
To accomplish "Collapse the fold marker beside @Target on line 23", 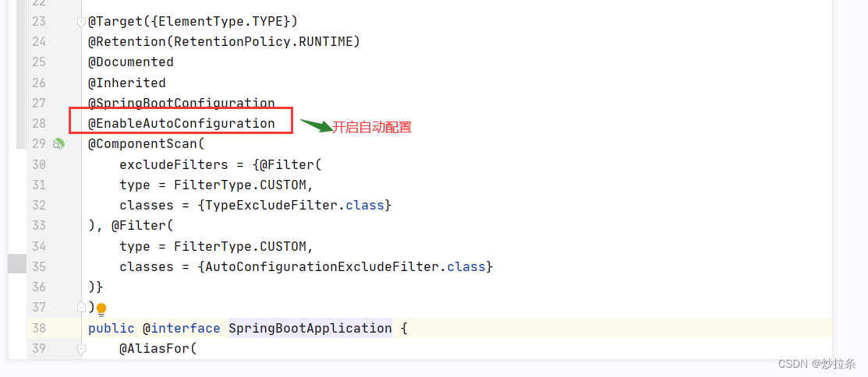I will click(x=81, y=22).
